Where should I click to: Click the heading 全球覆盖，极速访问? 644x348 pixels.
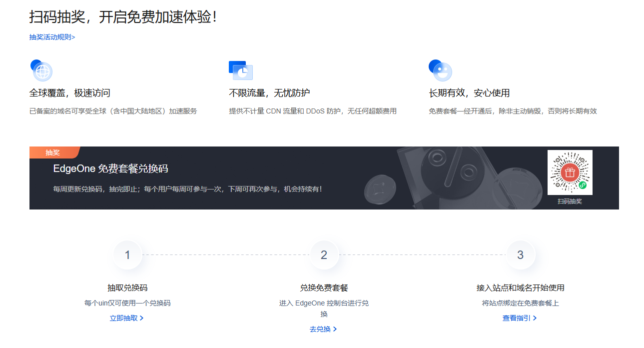coord(69,93)
